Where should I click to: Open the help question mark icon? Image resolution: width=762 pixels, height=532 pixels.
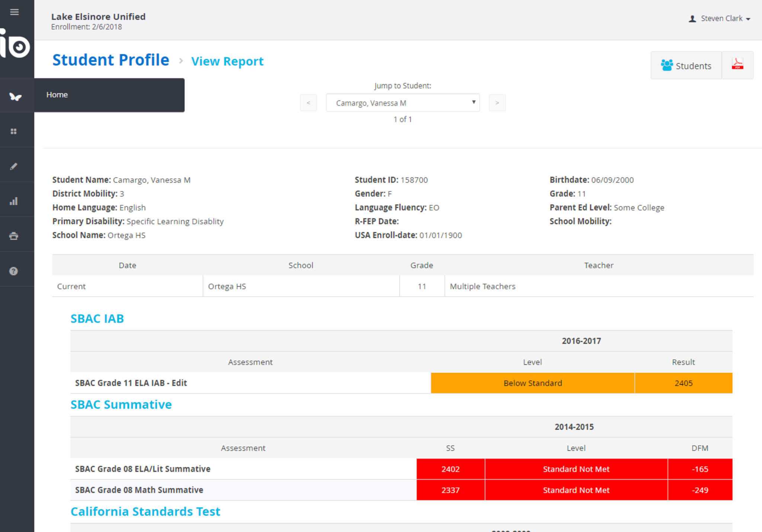click(x=14, y=271)
